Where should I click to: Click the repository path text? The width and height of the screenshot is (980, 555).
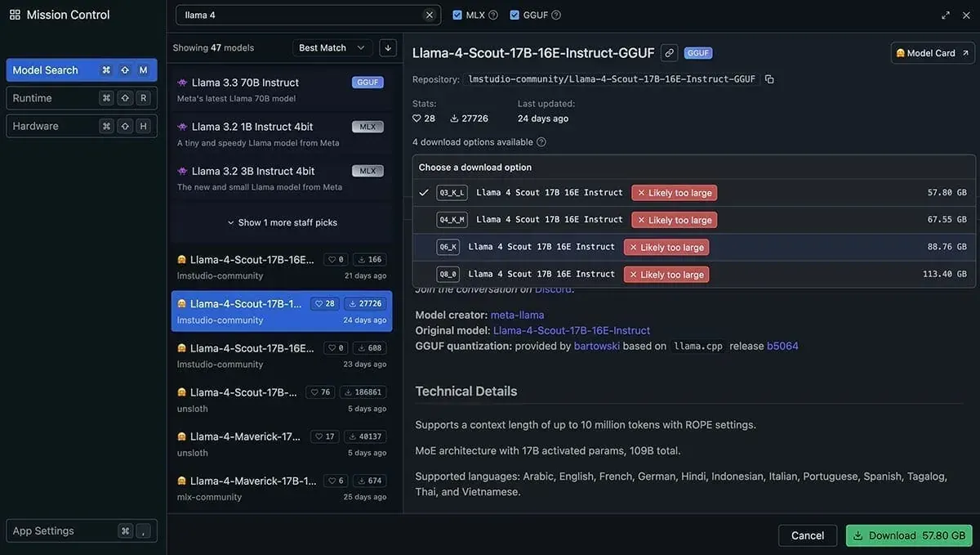coord(612,79)
